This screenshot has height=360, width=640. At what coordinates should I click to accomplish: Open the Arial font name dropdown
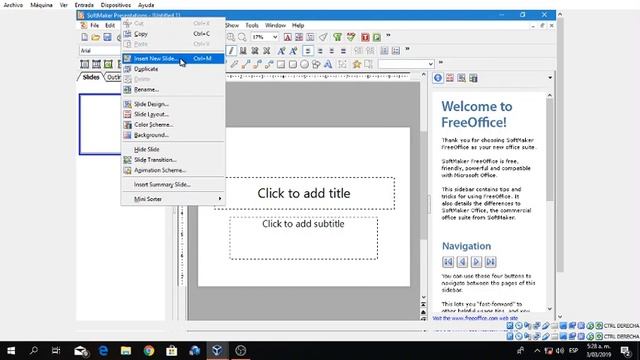(100, 51)
